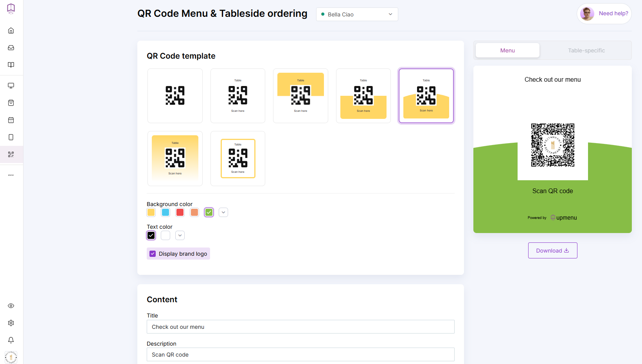Viewport: 642px width, 364px height.
Task: Open the three-dots more icon in the sidebar
Action: tap(11, 175)
